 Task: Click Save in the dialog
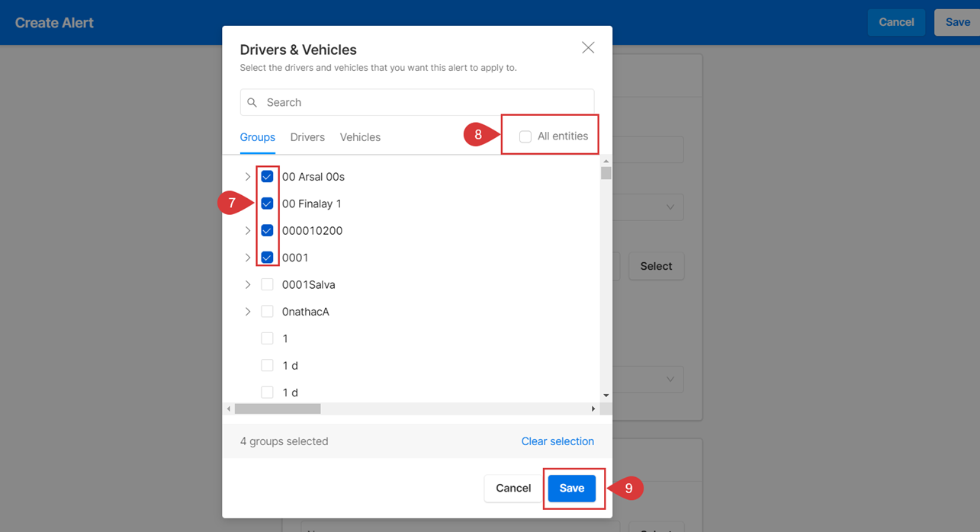pyautogui.click(x=572, y=488)
